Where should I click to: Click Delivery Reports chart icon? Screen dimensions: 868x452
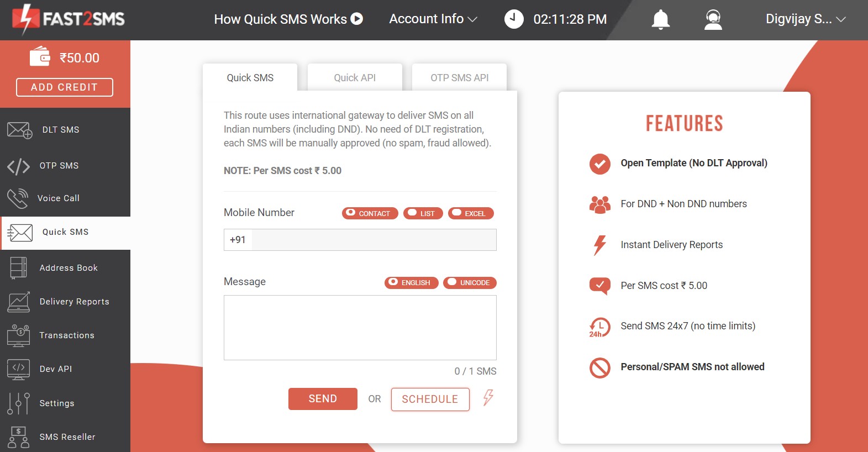pyautogui.click(x=19, y=302)
